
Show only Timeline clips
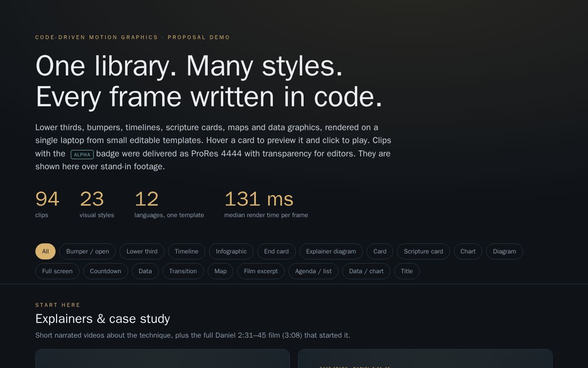[x=187, y=251]
